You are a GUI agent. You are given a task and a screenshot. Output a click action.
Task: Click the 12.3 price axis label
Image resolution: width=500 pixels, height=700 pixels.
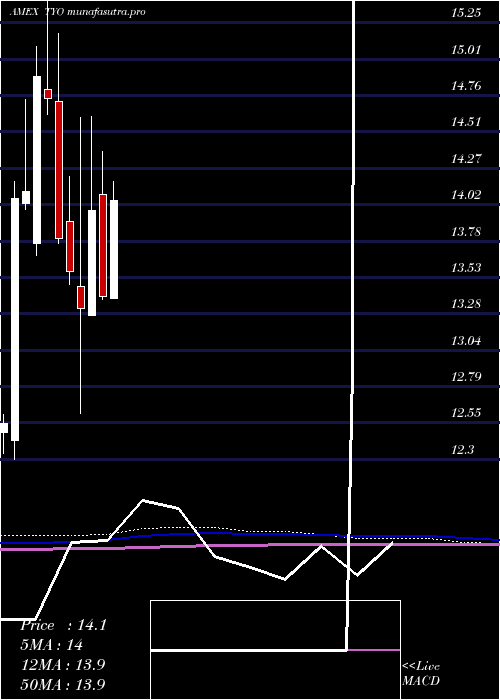click(x=462, y=450)
